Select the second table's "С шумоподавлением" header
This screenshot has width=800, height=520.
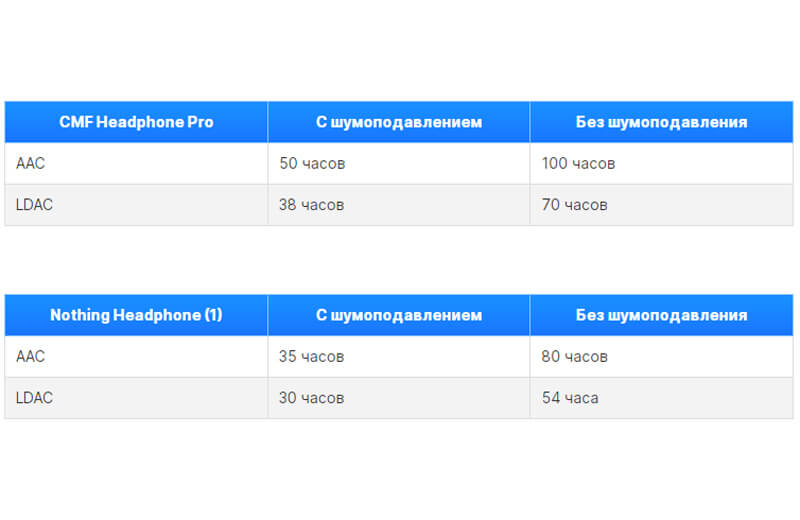[x=399, y=315]
